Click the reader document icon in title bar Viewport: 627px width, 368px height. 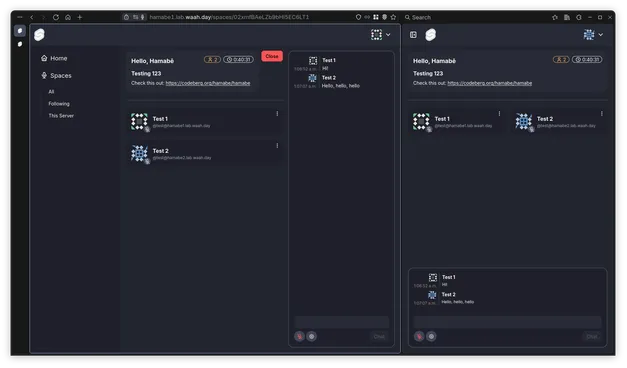567,17
